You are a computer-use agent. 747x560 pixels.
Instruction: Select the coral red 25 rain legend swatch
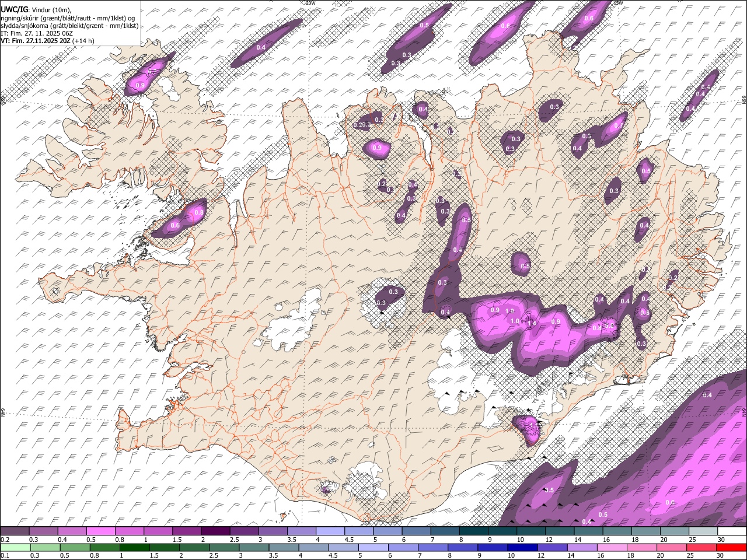pyautogui.click(x=701, y=548)
